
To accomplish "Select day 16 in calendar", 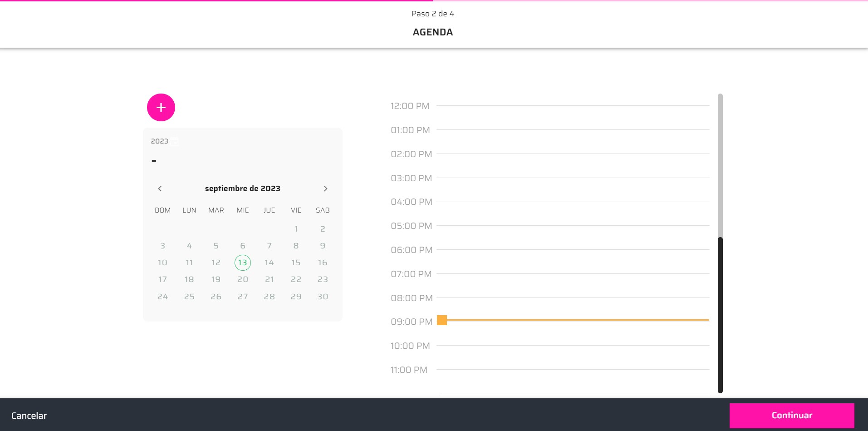I will (323, 263).
